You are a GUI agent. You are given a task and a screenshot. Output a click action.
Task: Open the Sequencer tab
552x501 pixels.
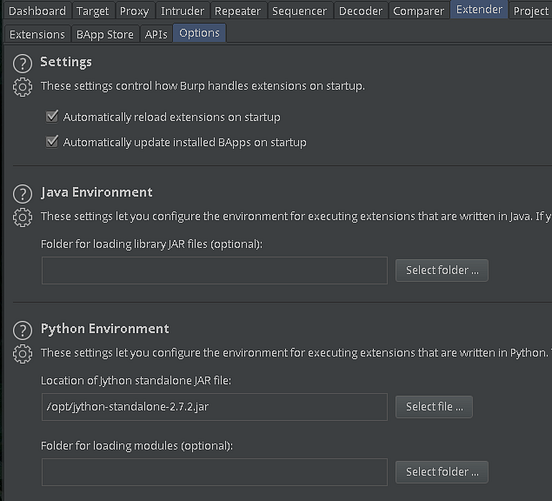point(300,11)
